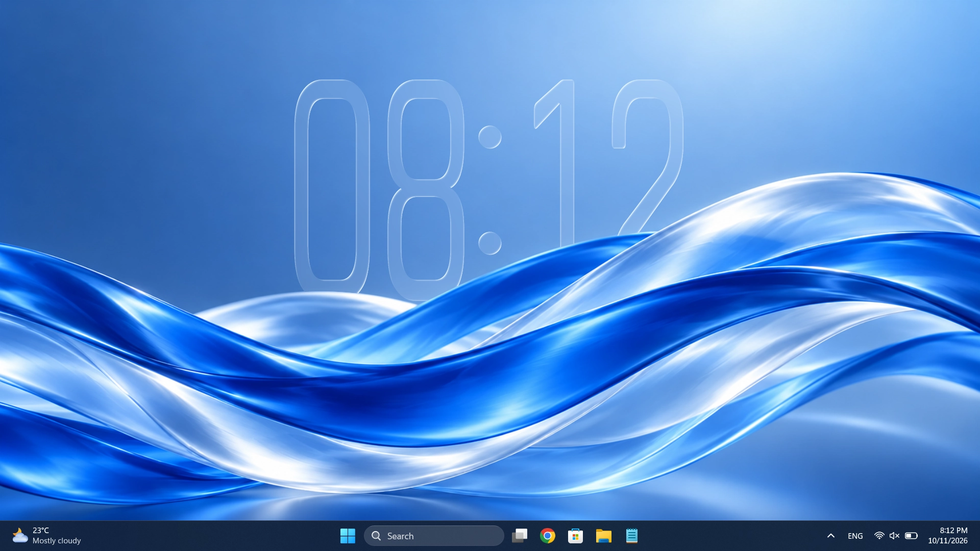Click the magnifier icon in the Search box

[x=376, y=536]
